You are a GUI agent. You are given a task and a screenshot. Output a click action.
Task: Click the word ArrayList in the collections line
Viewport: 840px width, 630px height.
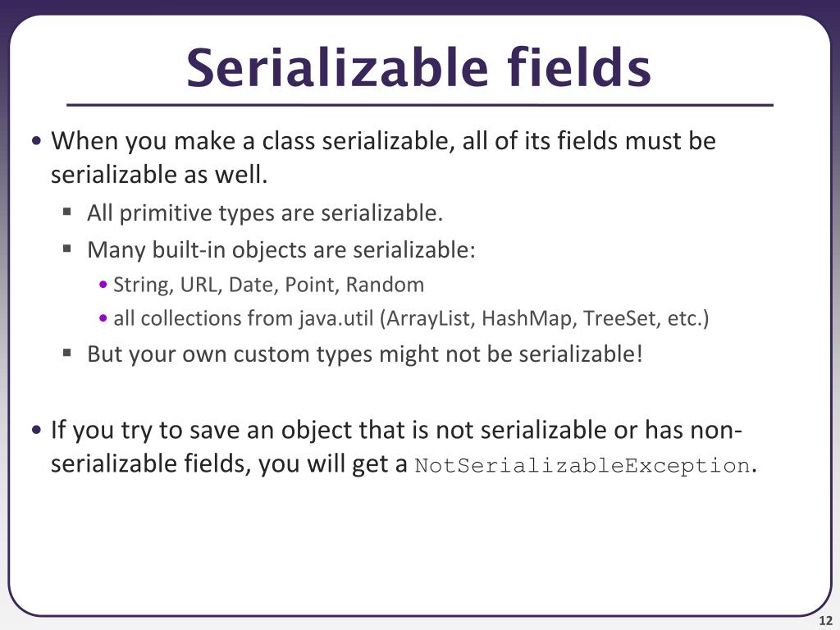pyautogui.click(x=431, y=319)
